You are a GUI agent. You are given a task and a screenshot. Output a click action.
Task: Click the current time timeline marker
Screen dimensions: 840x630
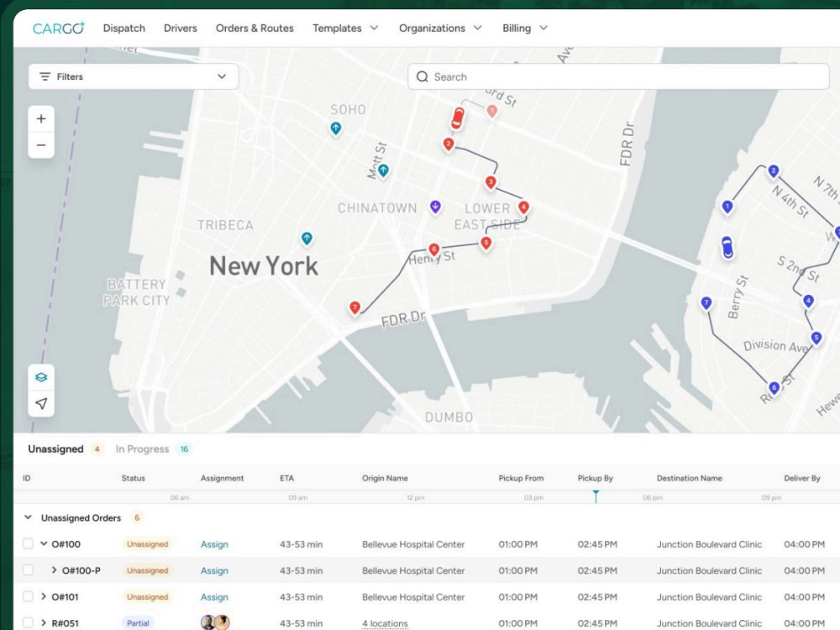tap(596, 496)
